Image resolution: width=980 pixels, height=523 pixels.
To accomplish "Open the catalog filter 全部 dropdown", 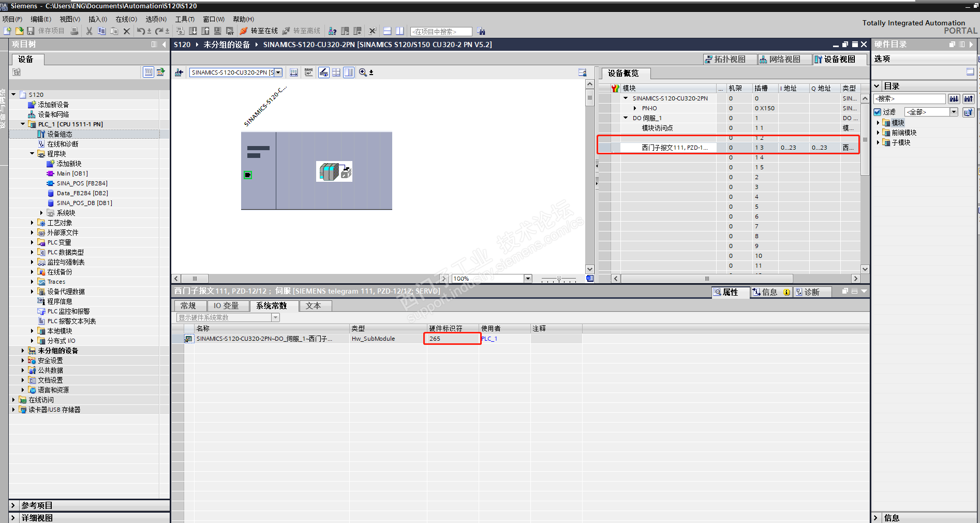I will [x=954, y=112].
